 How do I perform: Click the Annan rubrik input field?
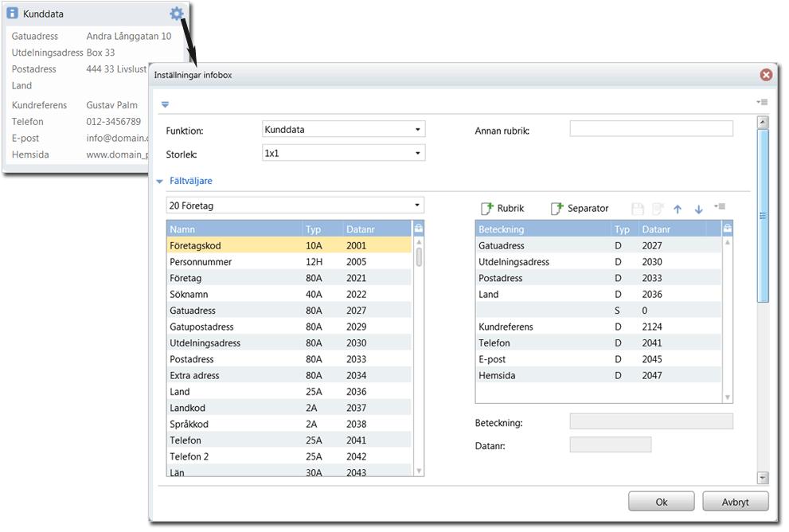pyautogui.click(x=651, y=129)
